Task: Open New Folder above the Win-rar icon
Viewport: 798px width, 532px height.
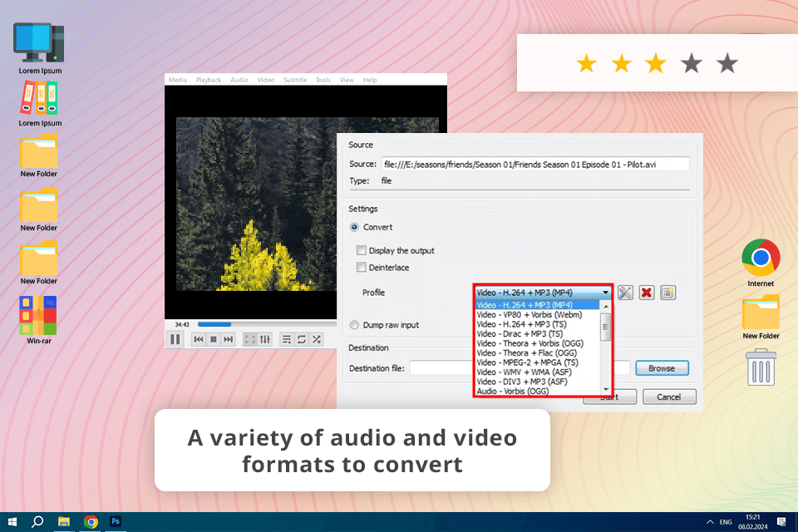Action: (39, 263)
